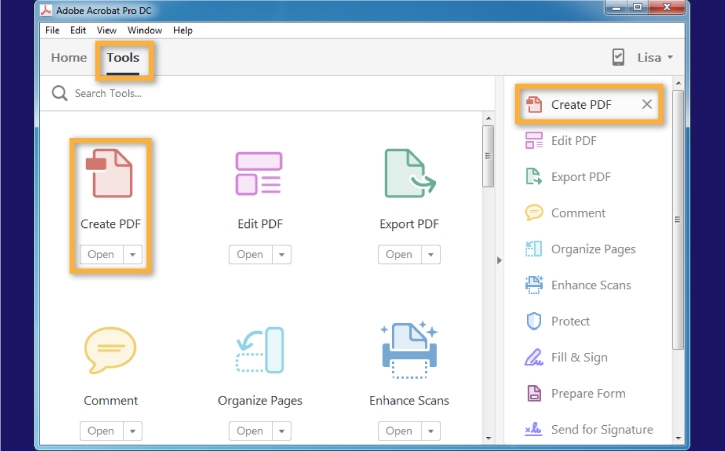Click the Organize Pages tool icon
Viewport: 725px width, 451px height.
(x=259, y=350)
